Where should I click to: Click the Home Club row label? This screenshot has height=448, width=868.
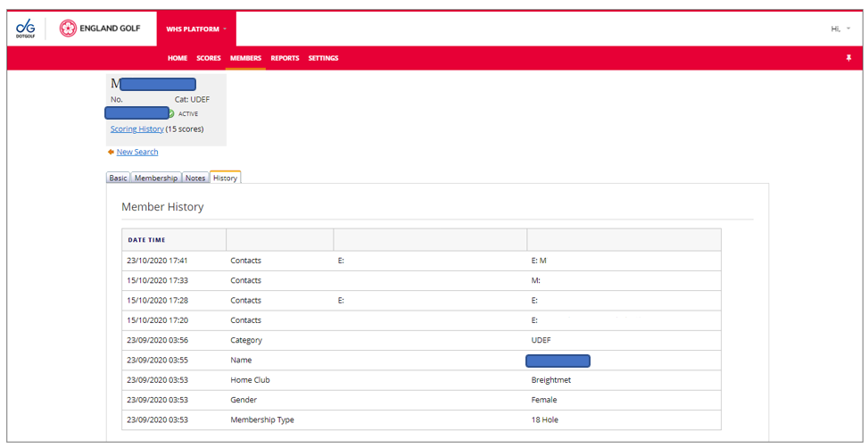[x=250, y=380]
